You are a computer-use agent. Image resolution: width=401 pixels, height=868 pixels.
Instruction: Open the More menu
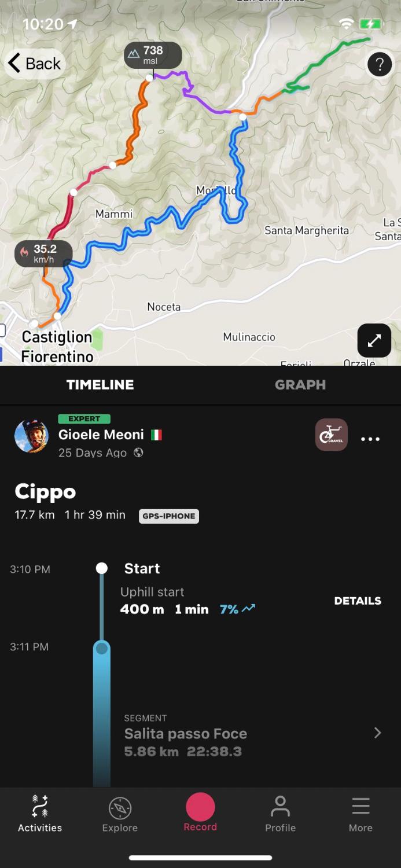(360, 814)
